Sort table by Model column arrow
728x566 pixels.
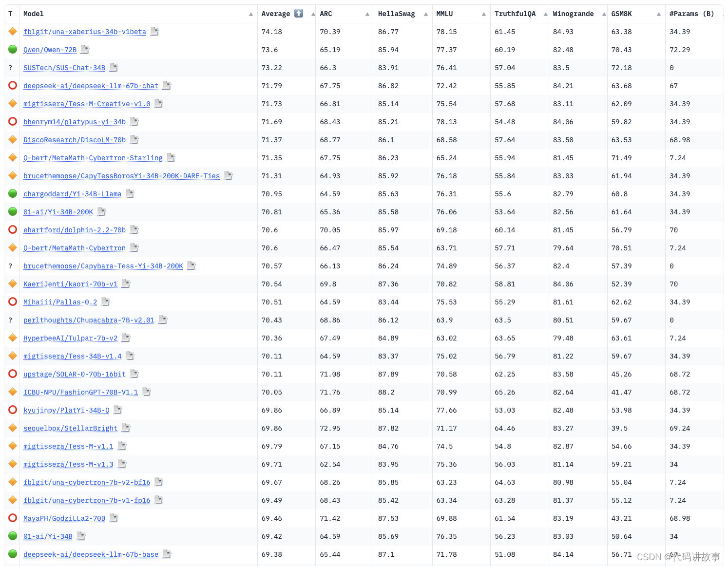pos(251,14)
